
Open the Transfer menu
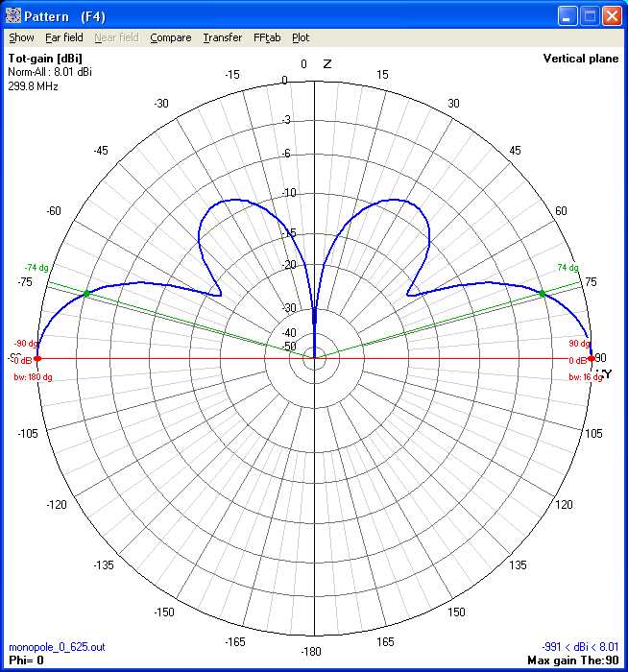[222, 37]
